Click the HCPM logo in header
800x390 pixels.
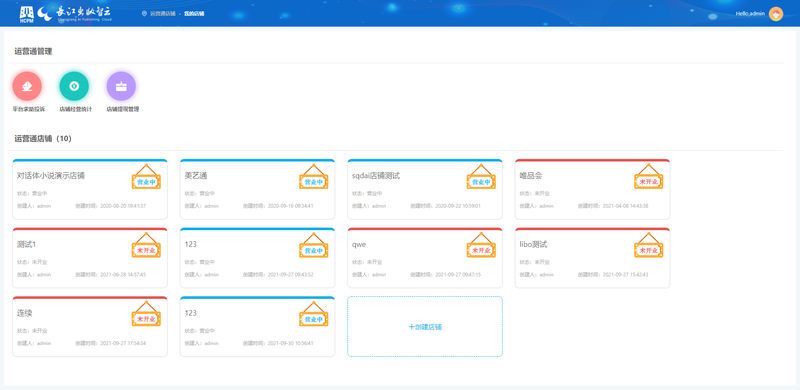pos(27,15)
